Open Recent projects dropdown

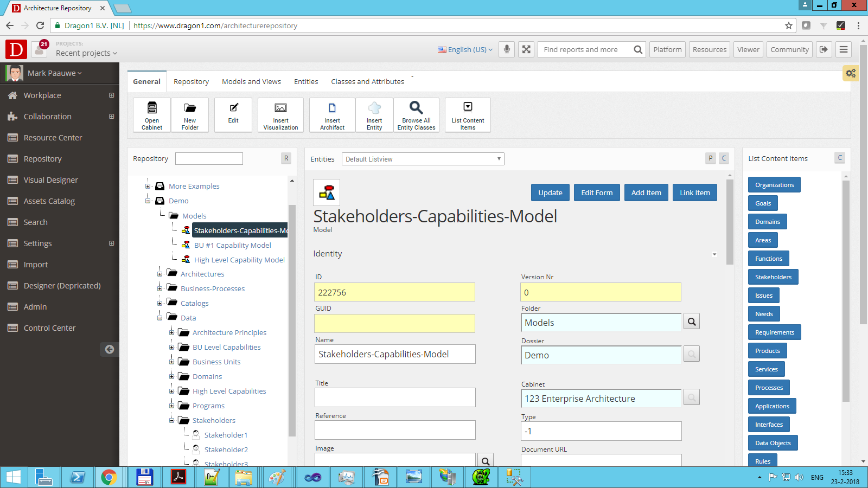point(86,53)
